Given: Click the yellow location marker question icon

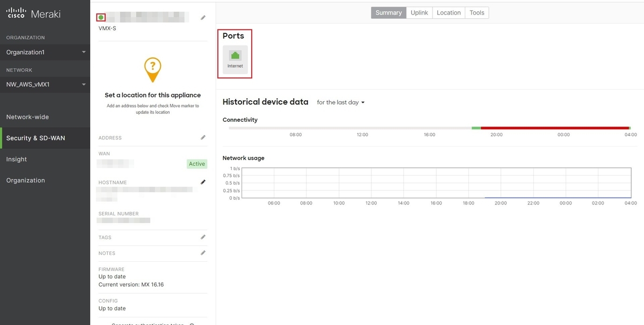Looking at the screenshot, I should pyautogui.click(x=152, y=70).
